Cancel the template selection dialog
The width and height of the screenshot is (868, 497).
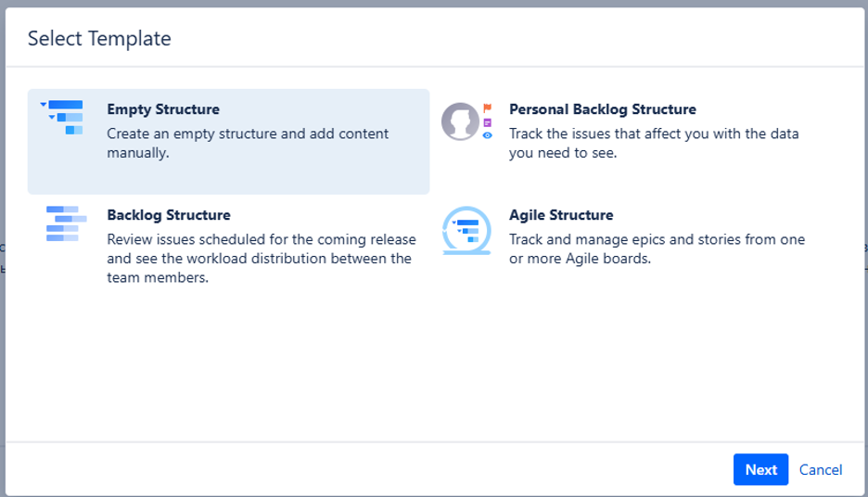821,470
